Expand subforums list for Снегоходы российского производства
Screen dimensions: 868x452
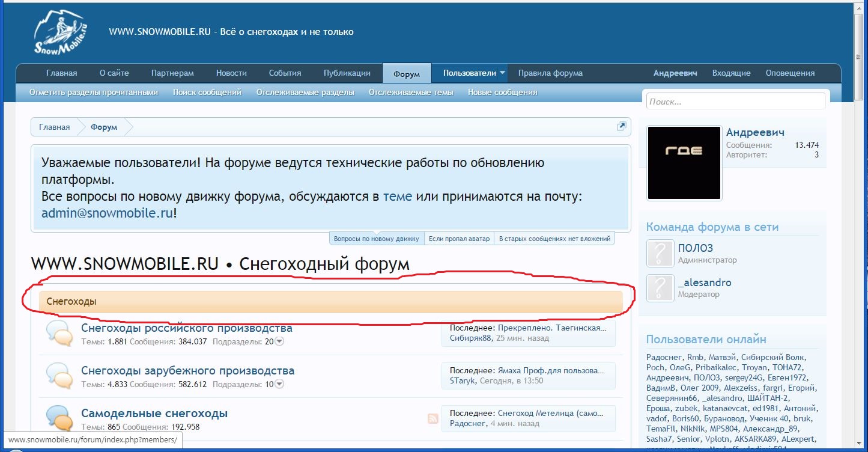[x=279, y=341]
